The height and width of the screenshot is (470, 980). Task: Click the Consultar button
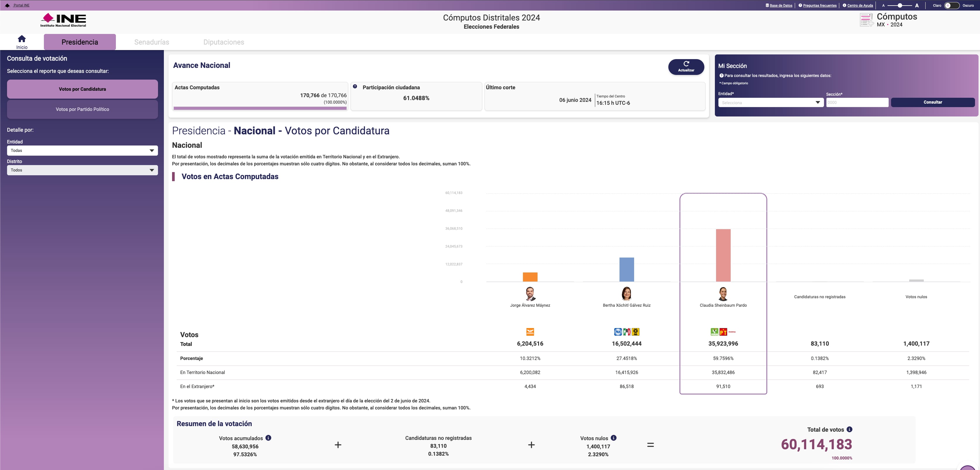933,102
